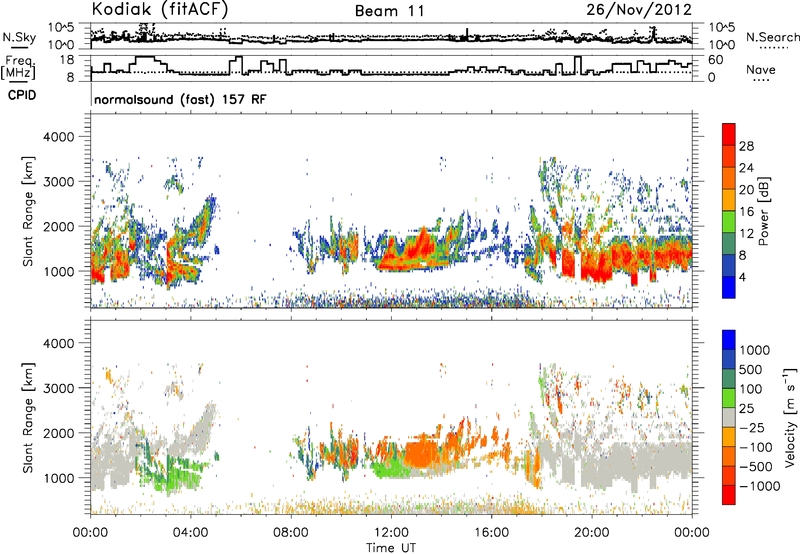
Task: Click the Velocity colorbar segment between -100 and -500
Action: pos(729,456)
